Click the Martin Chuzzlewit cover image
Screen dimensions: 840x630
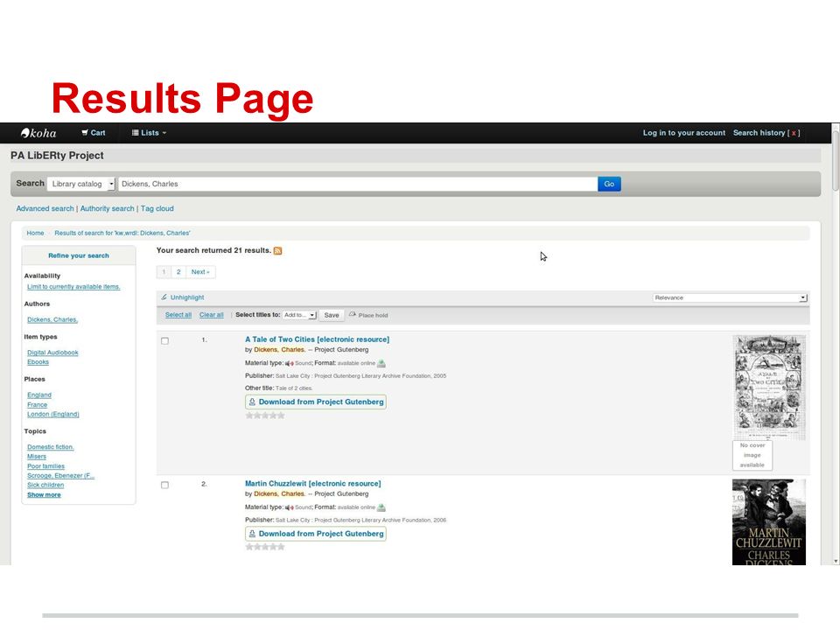pos(769,522)
